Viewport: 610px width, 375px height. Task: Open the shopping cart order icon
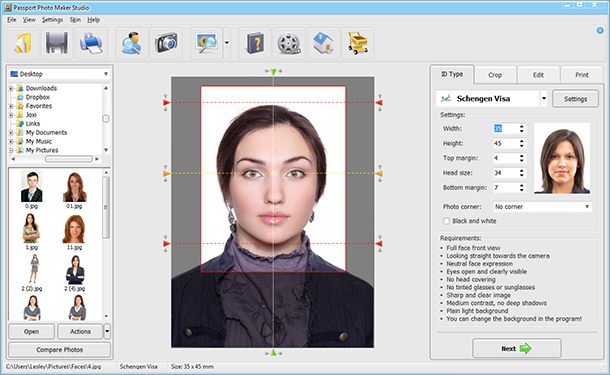[x=358, y=43]
